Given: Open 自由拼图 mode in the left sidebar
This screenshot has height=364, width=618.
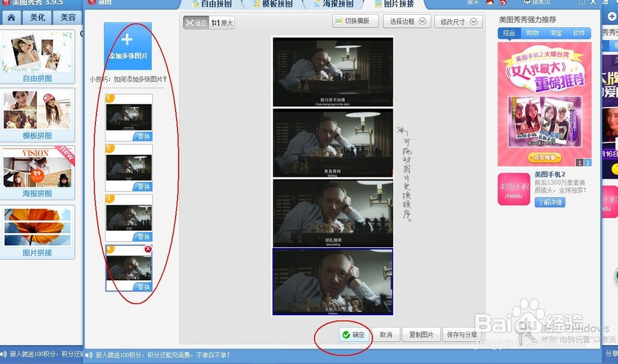Looking at the screenshot, I should coord(37,57).
